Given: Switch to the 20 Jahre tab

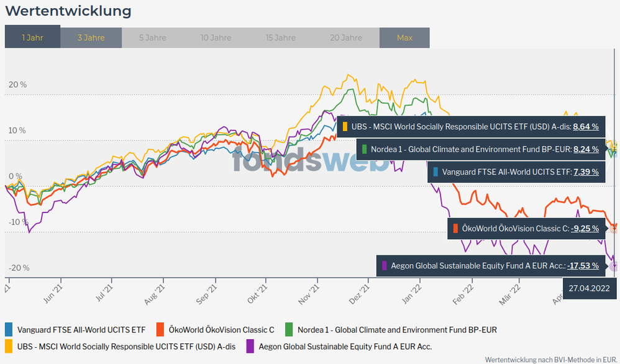Looking at the screenshot, I should point(347,37).
